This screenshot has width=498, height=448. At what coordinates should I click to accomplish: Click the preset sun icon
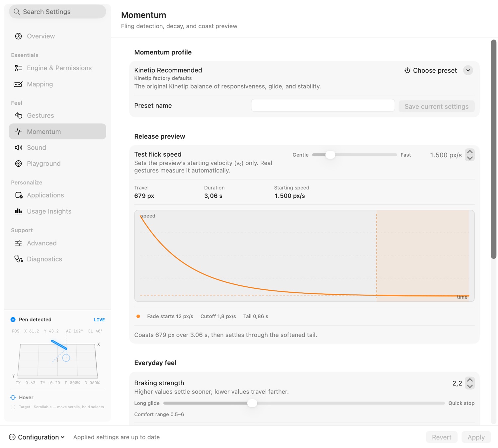tap(407, 70)
